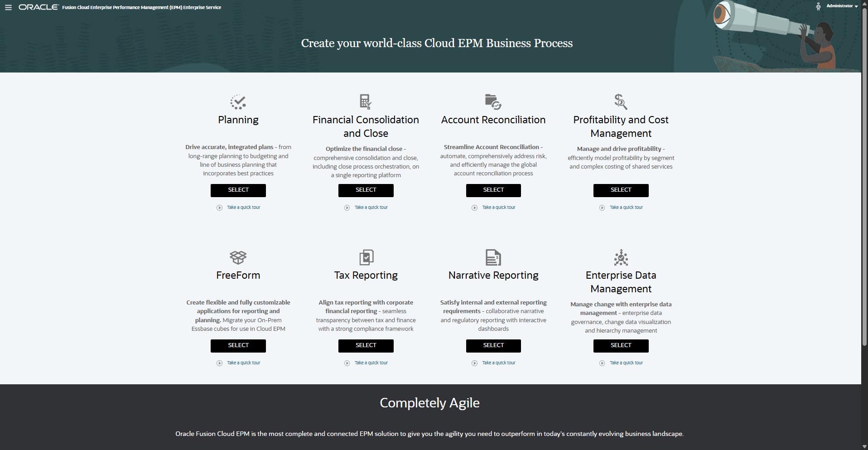The width and height of the screenshot is (868, 450).
Task: Play the FreeForm tour video icon
Action: pyautogui.click(x=219, y=363)
